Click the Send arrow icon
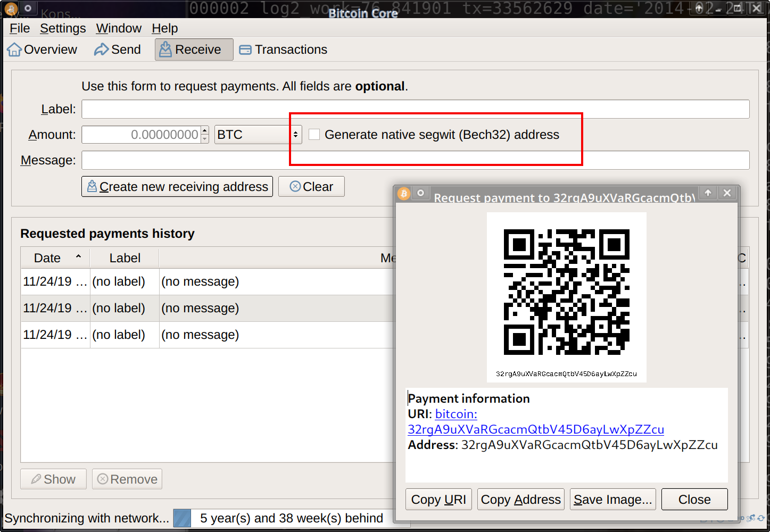The width and height of the screenshot is (770, 532). tap(101, 49)
